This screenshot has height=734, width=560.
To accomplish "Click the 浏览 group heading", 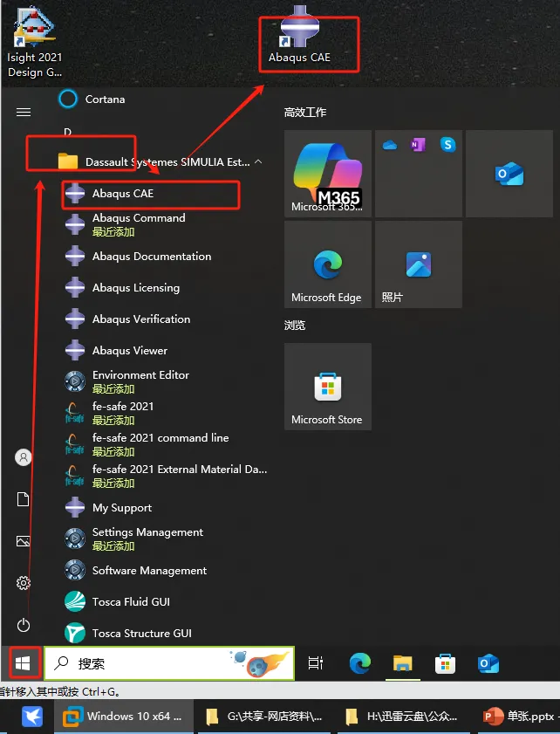I will (x=294, y=326).
